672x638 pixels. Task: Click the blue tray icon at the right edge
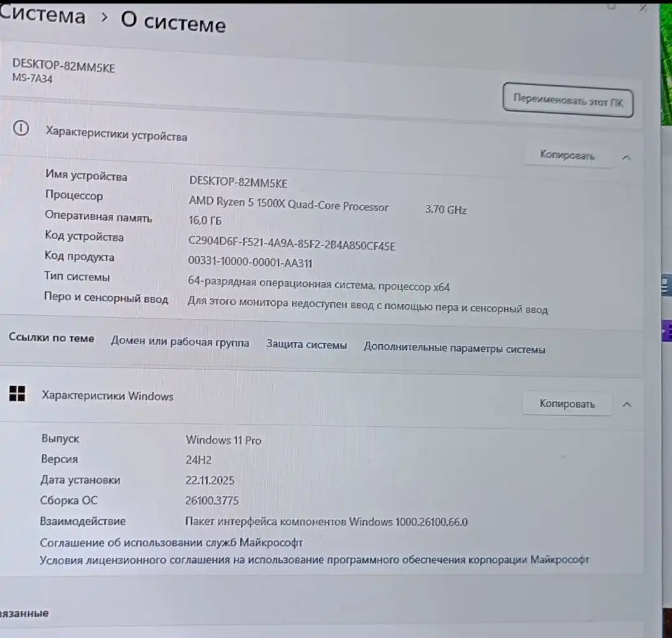667,286
